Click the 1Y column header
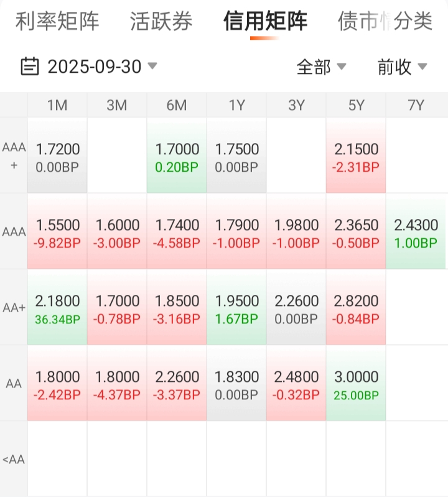 coord(236,105)
